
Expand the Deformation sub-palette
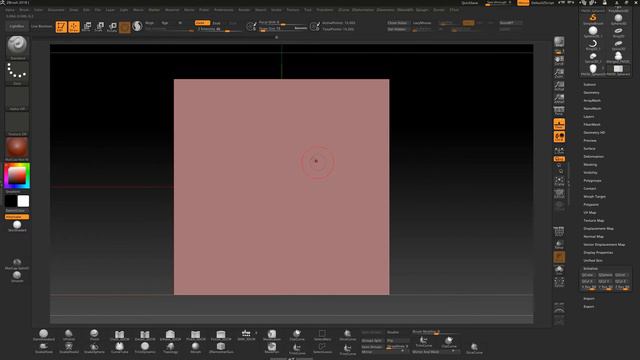[x=593, y=156]
